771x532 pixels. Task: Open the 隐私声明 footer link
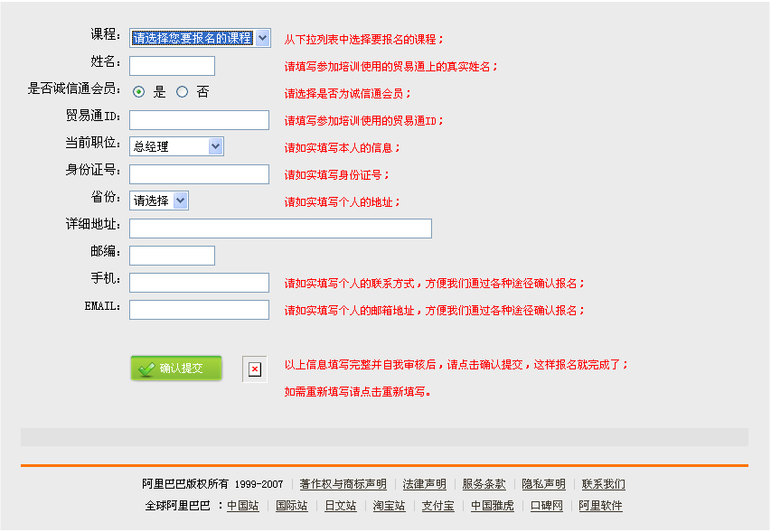point(543,484)
